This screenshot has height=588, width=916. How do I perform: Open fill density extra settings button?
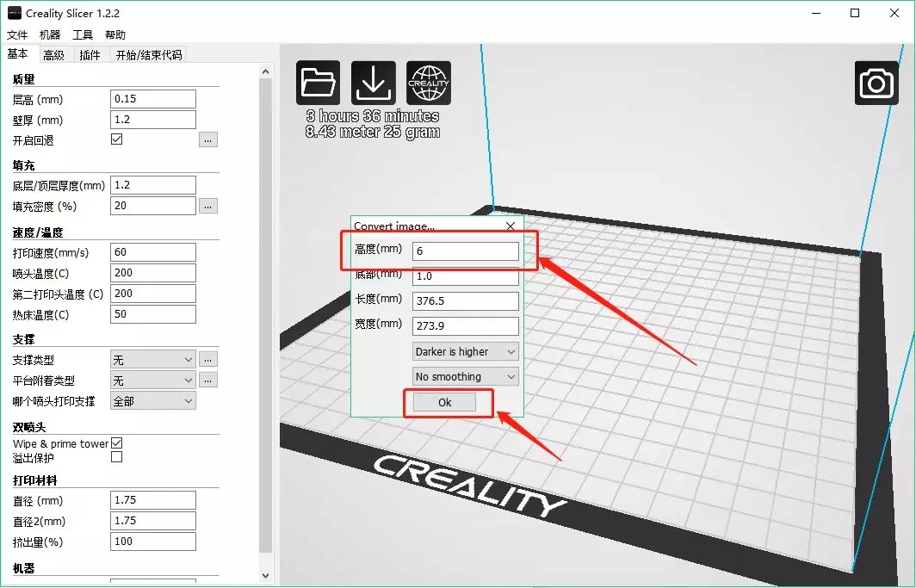click(x=208, y=206)
